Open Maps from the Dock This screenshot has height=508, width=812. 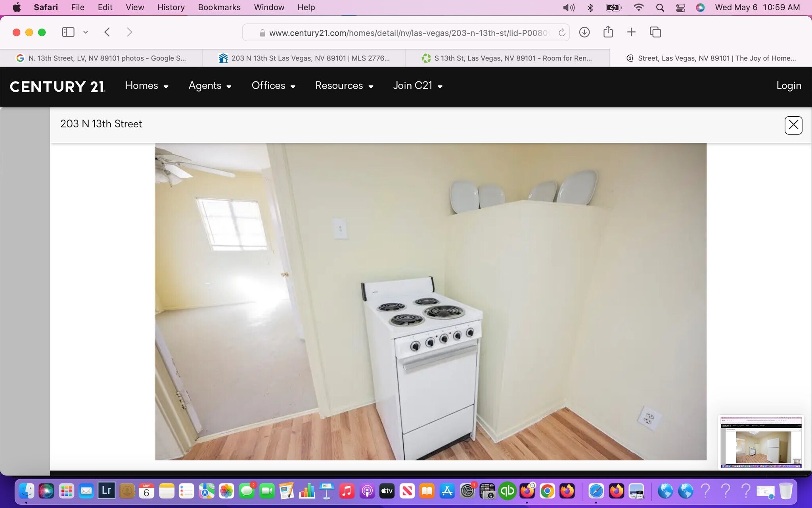point(207,491)
